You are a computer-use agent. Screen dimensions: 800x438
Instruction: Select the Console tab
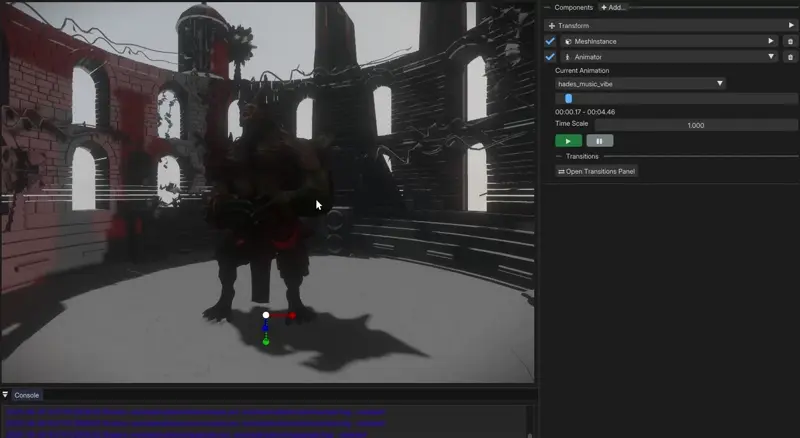pos(27,395)
